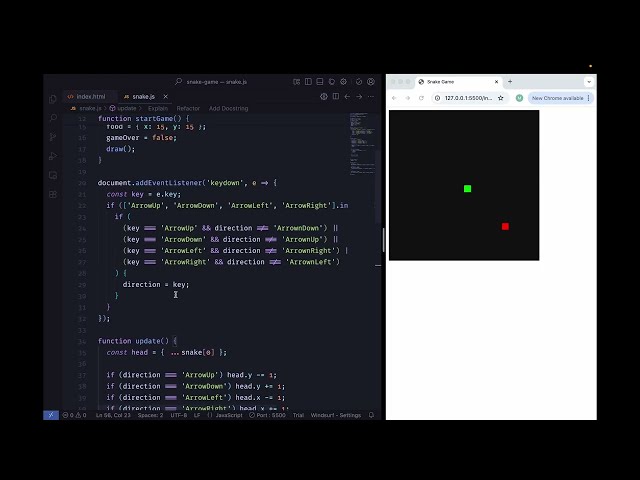Navigate forward with editor right arrow
Image resolution: width=640 pixels, height=480 pixels.
click(x=359, y=96)
